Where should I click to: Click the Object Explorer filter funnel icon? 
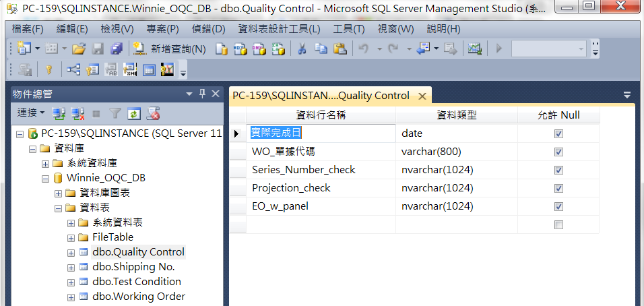point(115,114)
